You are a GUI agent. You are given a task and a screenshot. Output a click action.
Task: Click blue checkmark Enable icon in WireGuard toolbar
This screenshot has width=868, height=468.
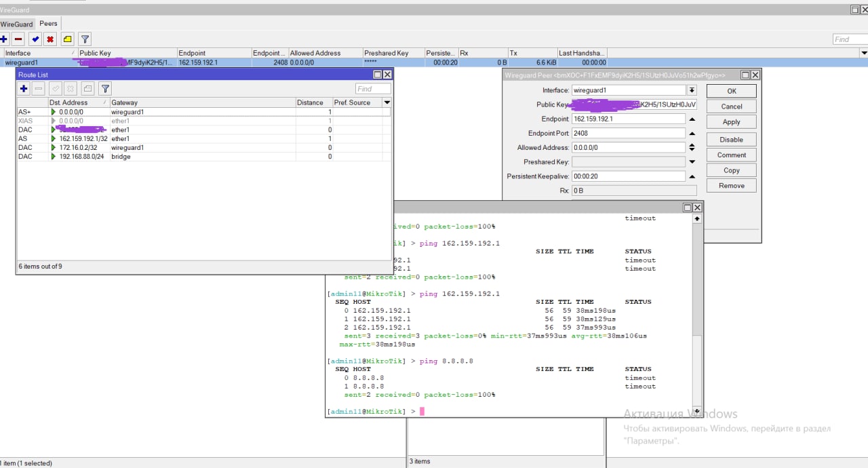35,39
